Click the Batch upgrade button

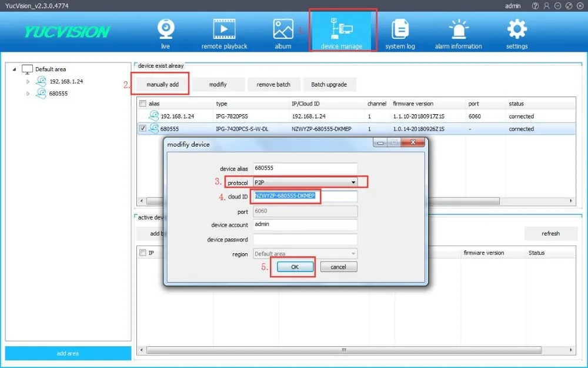click(x=329, y=84)
